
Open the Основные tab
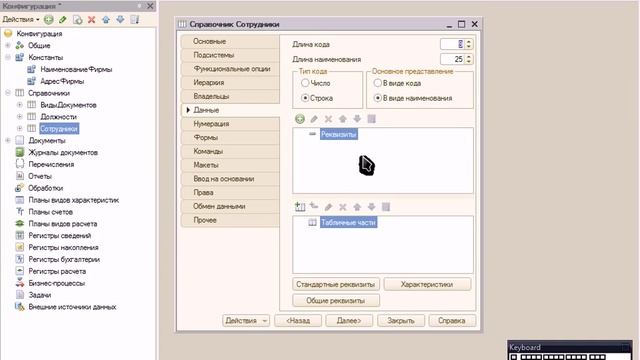230,41
